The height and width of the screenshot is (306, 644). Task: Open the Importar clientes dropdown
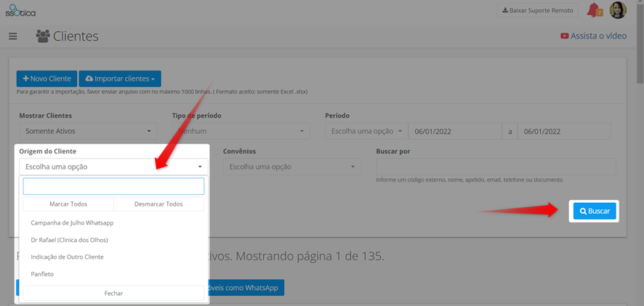click(120, 78)
